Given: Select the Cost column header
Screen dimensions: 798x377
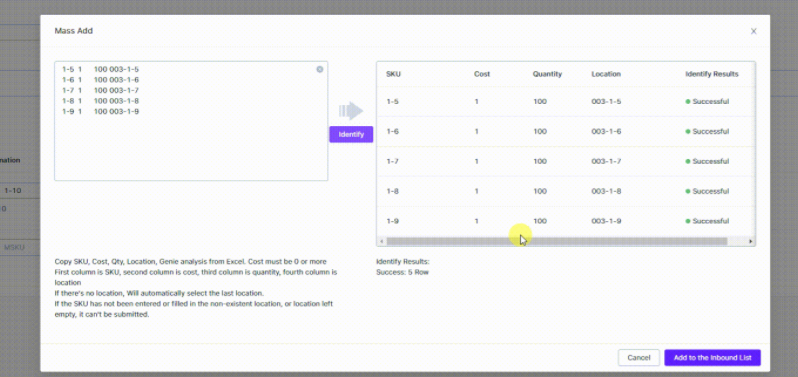Looking at the screenshot, I should [481, 74].
